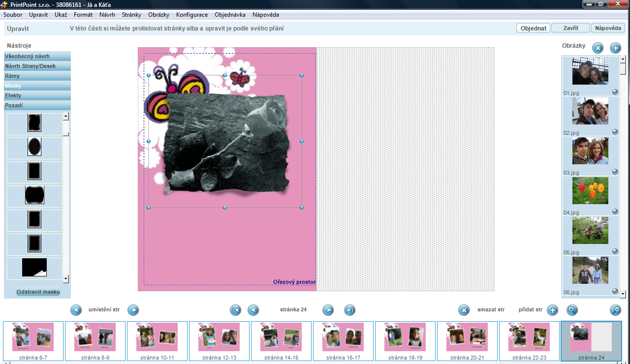Jump to the last page of album
This screenshot has width=630, height=364.
pos(350,310)
